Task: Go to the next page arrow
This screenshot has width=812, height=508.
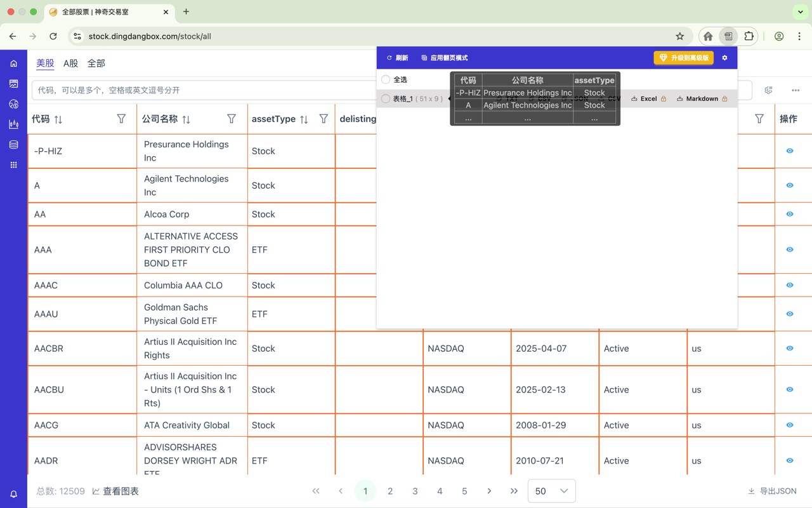Action: point(489,491)
